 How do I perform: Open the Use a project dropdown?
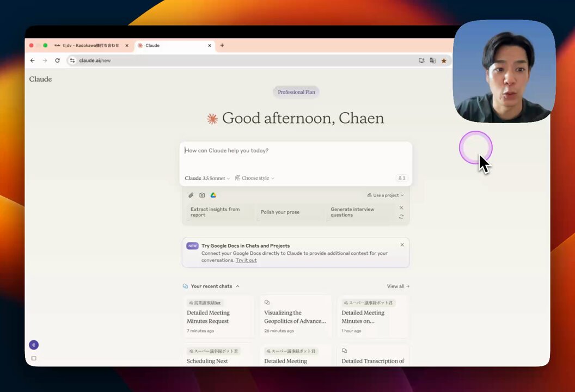pos(386,195)
